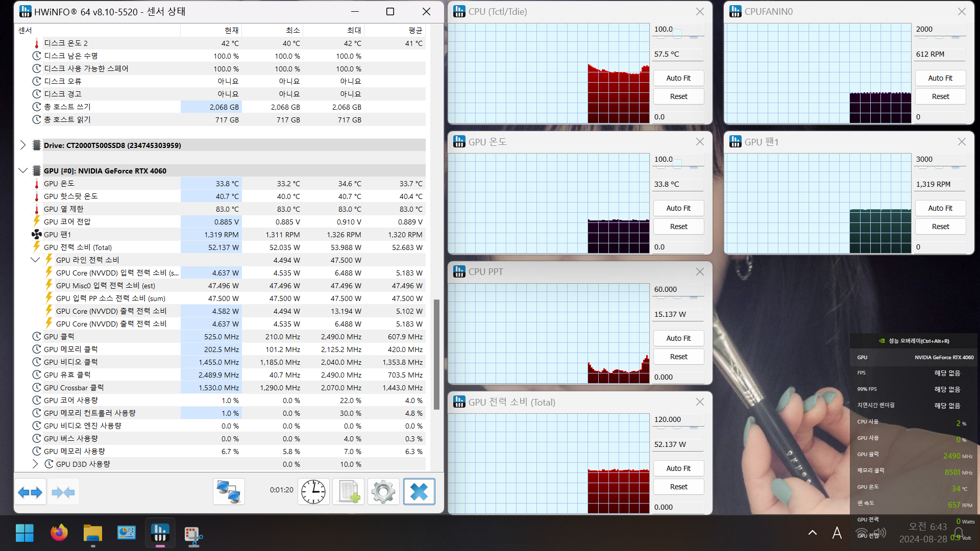Start logging with the sheet plus icon
Image resolution: width=980 pixels, height=551 pixels.
tap(349, 492)
